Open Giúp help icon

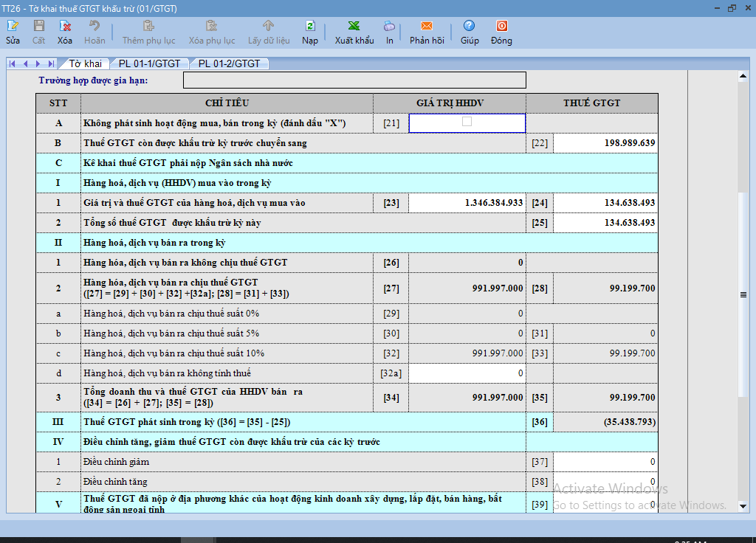pos(469,26)
